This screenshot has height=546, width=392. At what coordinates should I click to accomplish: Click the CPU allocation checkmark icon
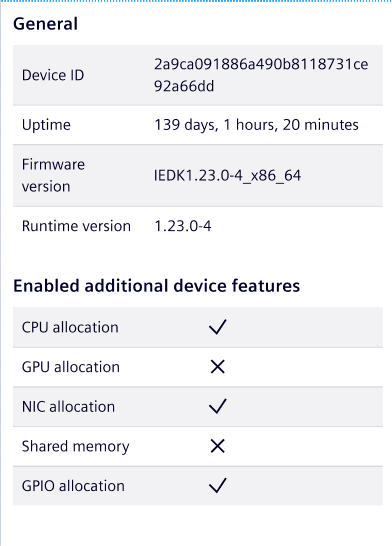(218, 327)
